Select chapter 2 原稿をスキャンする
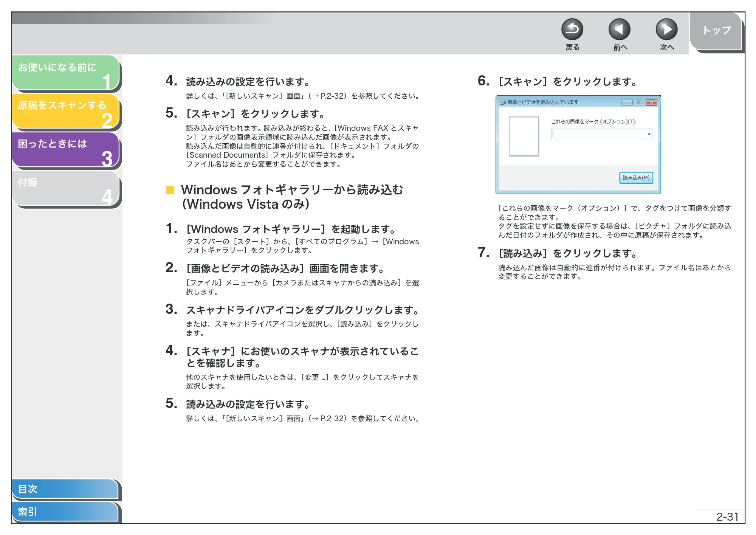The height and width of the screenshot is (535, 756). click(66, 111)
